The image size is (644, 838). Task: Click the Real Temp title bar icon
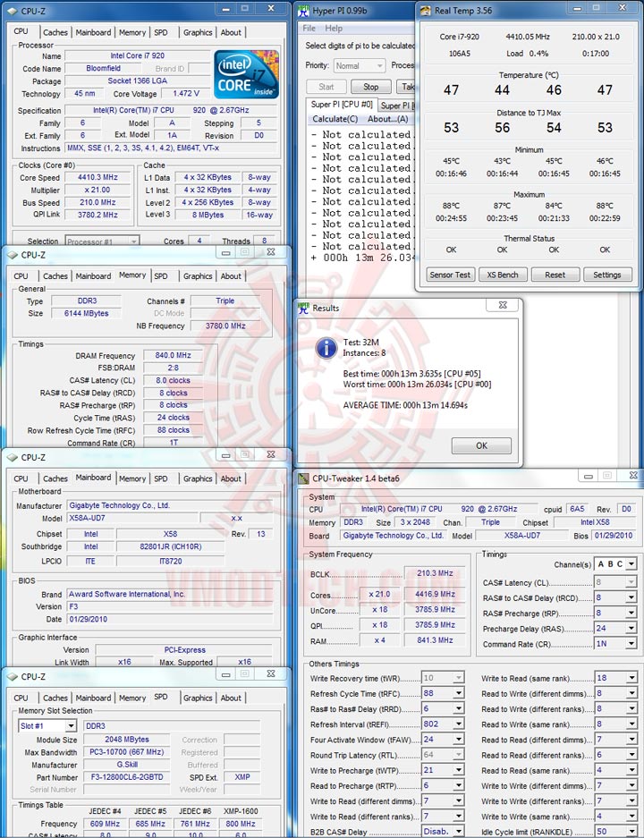tap(426, 10)
